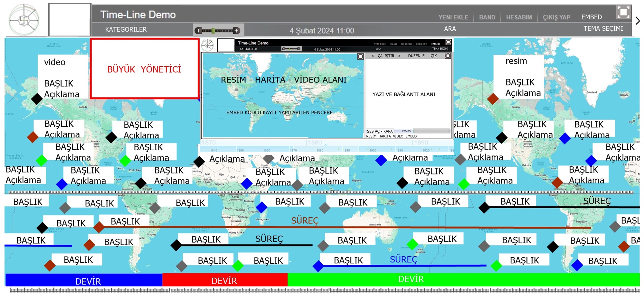Select the black diamond marker beside the video card
Image resolution: width=644 pixels, height=297 pixels.
37,99
